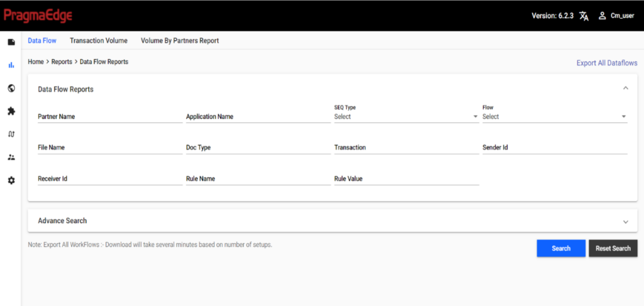This screenshot has width=644, height=306.
Task: Click the user profile icon
Action: (602, 16)
